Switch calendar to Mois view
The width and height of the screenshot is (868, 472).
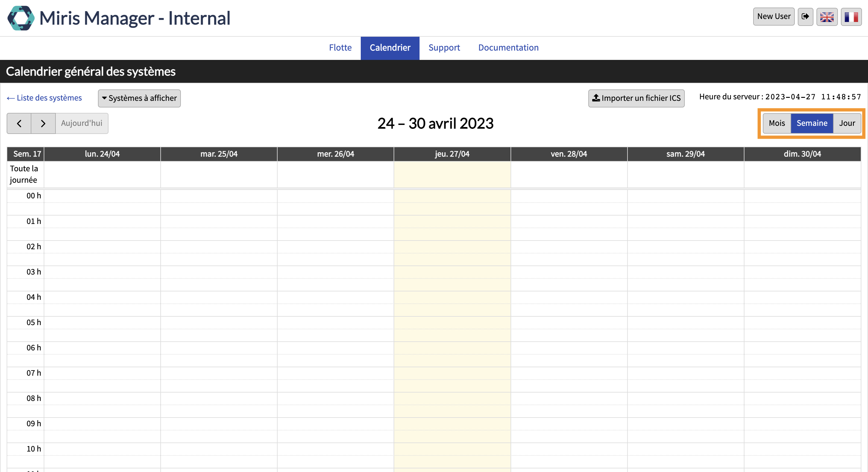click(x=776, y=123)
